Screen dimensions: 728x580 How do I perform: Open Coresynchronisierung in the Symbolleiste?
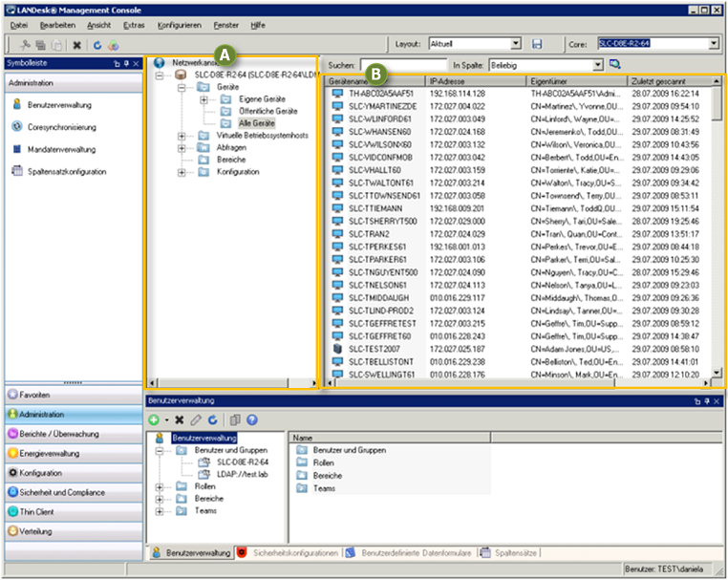(61, 127)
